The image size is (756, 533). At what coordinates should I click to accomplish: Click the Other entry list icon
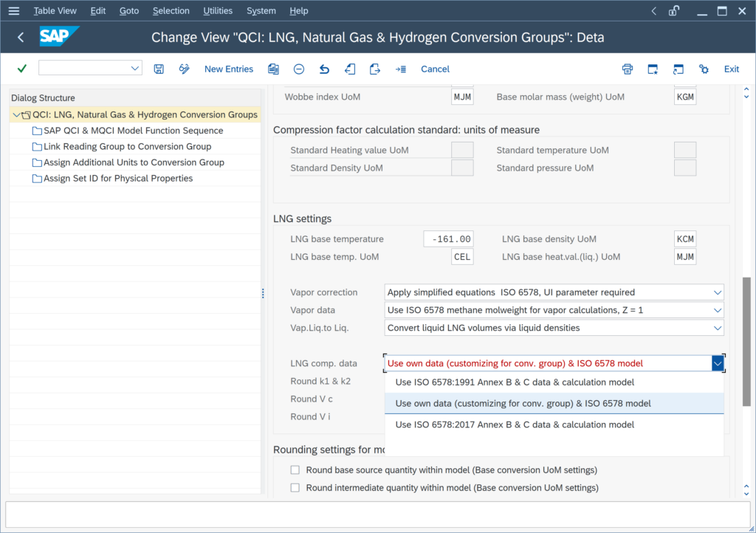click(401, 69)
